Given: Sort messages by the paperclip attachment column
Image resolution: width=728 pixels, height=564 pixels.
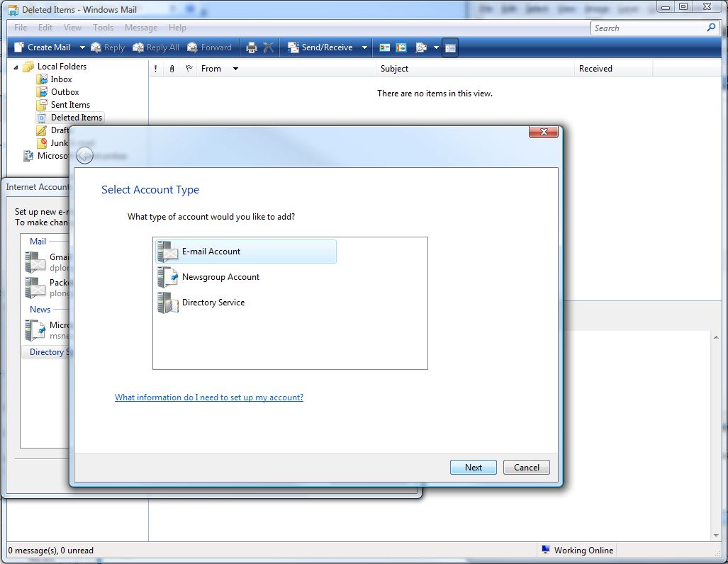Looking at the screenshot, I should [172, 68].
